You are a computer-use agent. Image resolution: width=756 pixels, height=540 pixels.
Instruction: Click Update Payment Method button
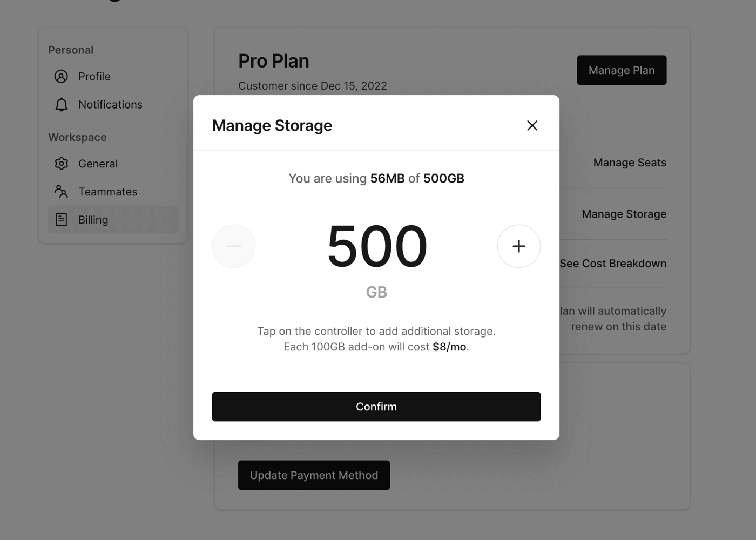[x=314, y=475]
